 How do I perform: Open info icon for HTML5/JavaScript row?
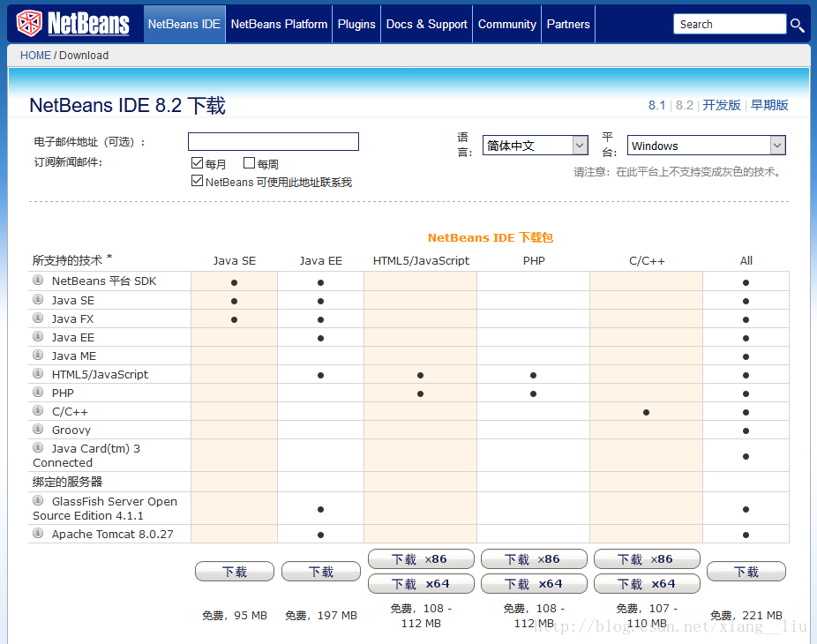click(x=38, y=373)
